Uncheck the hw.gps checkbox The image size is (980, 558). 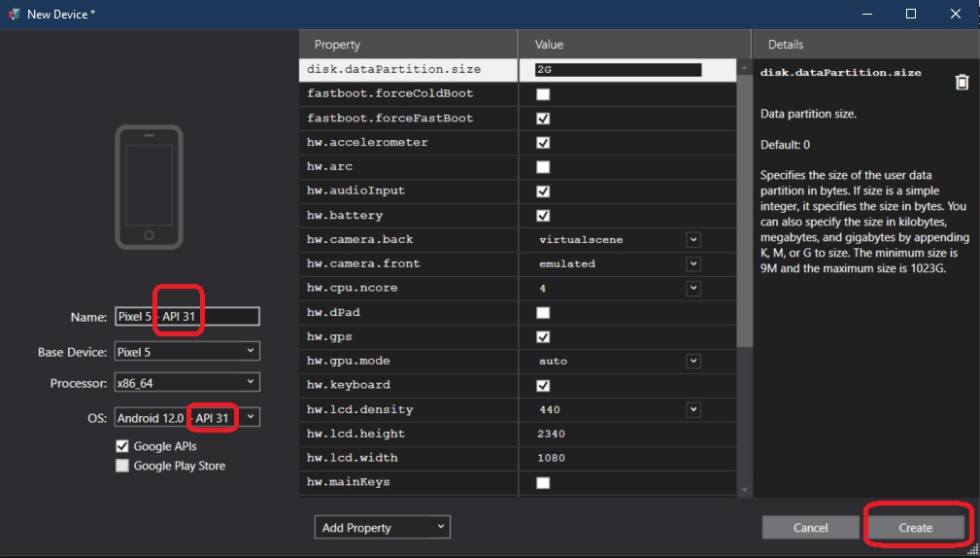543,337
